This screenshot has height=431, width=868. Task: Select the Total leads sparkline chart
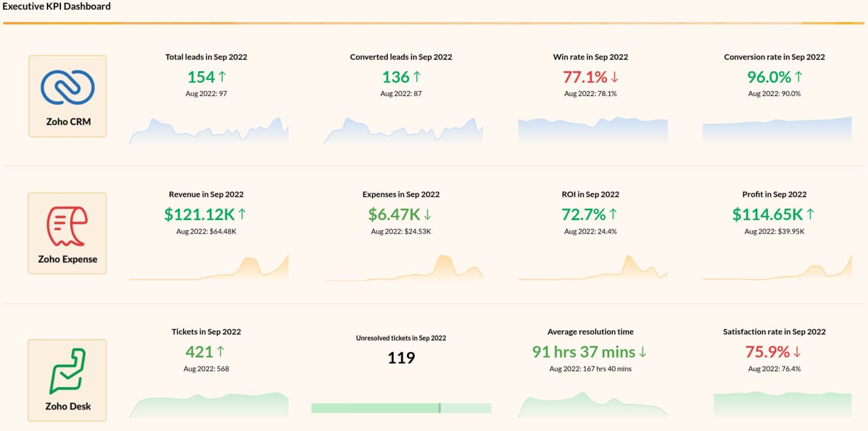208,130
